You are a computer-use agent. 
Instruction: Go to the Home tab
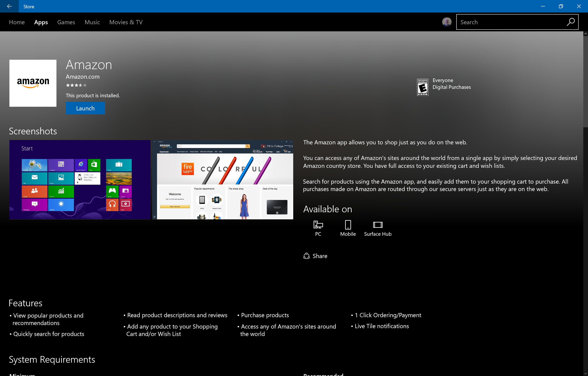[x=17, y=22]
